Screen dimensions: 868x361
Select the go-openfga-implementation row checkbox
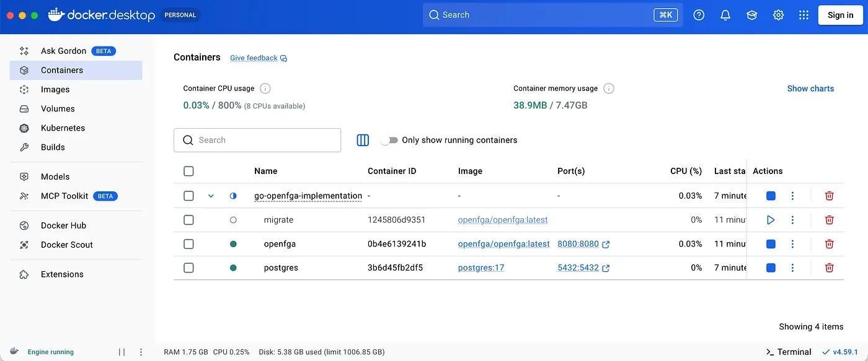[x=189, y=196]
